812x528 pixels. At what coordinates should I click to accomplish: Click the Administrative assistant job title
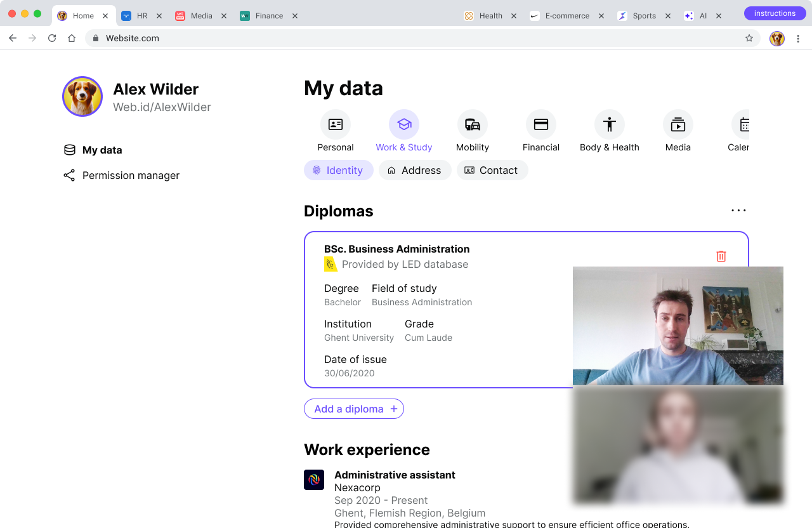click(x=395, y=475)
